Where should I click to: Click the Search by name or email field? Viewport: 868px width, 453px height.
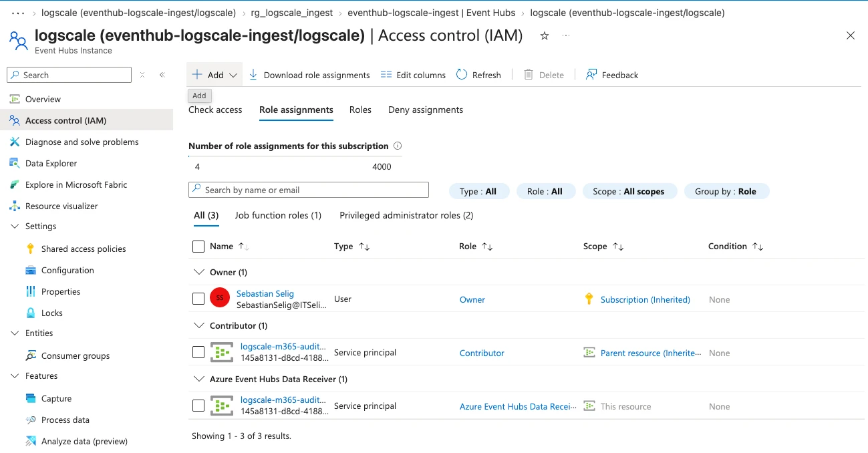(309, 190)
